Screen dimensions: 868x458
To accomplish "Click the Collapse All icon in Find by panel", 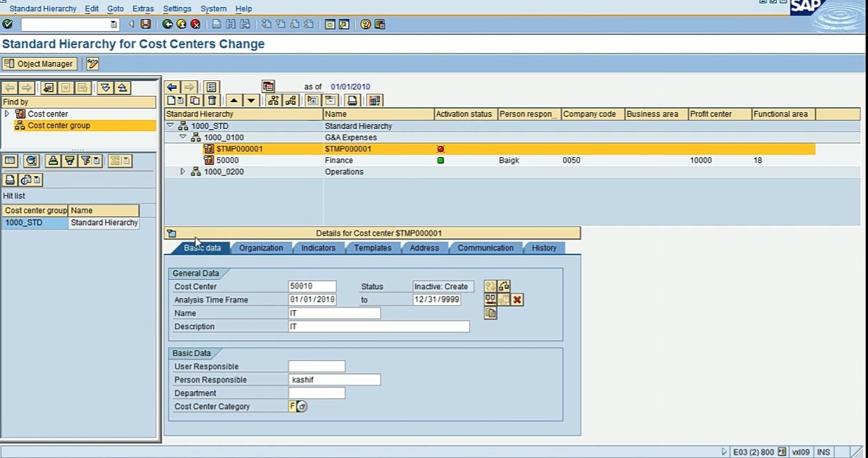I will tap(122, 88).
